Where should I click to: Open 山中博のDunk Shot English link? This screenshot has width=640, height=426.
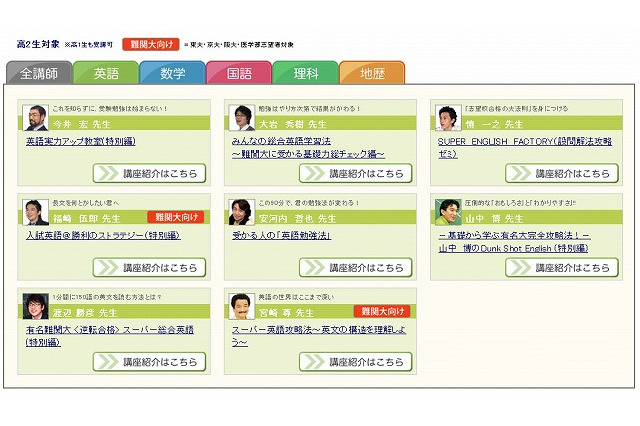point(514,242)
